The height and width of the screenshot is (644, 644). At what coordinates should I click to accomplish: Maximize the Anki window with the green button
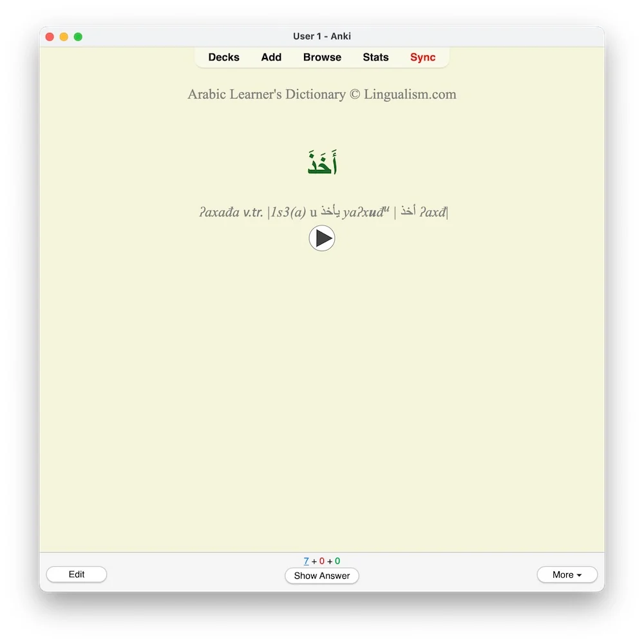point(78,37)
